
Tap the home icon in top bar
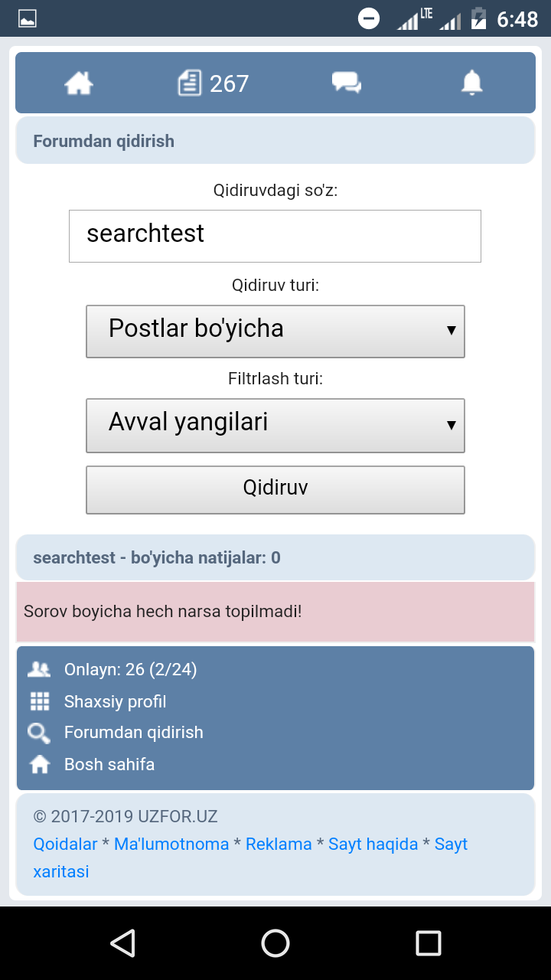tap(79, 83)
